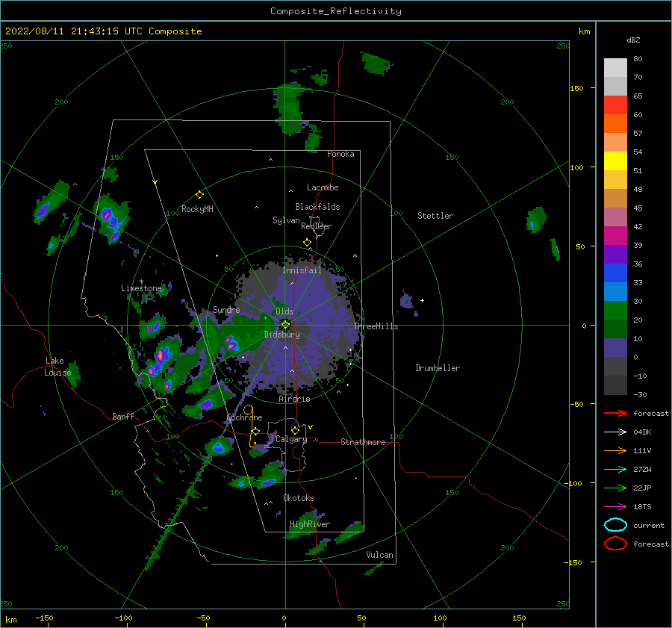Click the yellow diamond marker over Calgary

click(x=295, y=430)
